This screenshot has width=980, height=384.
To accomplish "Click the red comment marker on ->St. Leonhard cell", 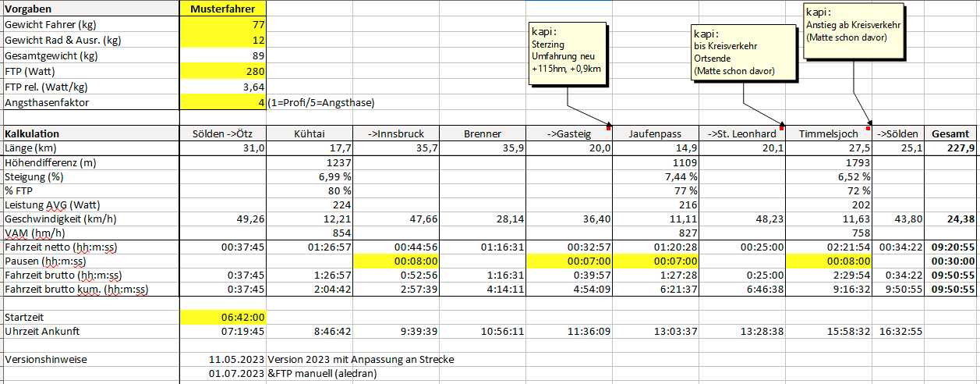I will pos(784,126).
